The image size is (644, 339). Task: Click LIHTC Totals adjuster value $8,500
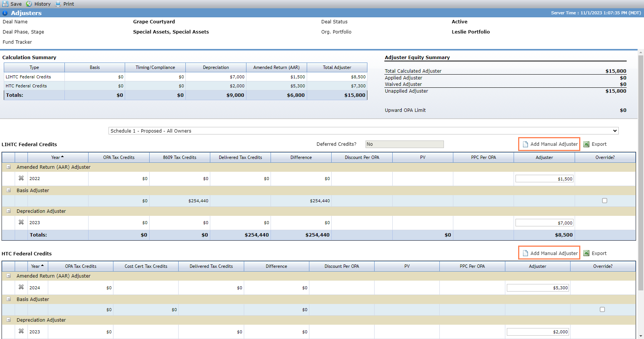(x=564, y=235)
